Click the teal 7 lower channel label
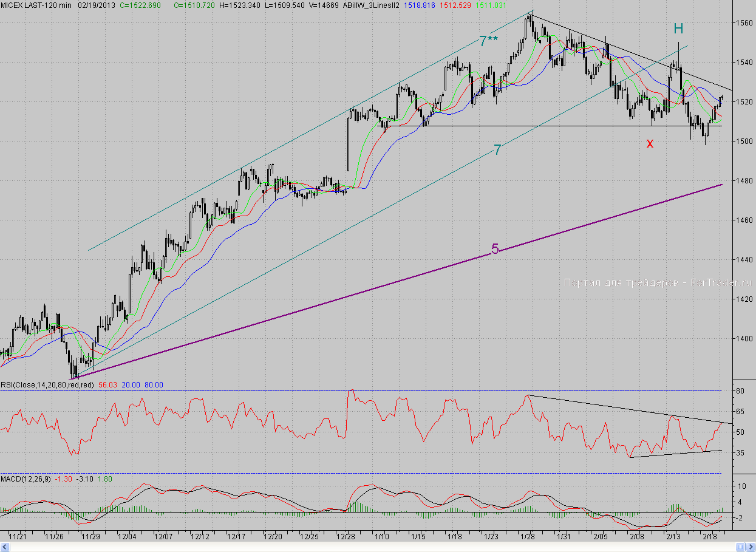Screen dimensions: 756x552 click(497, 150)
